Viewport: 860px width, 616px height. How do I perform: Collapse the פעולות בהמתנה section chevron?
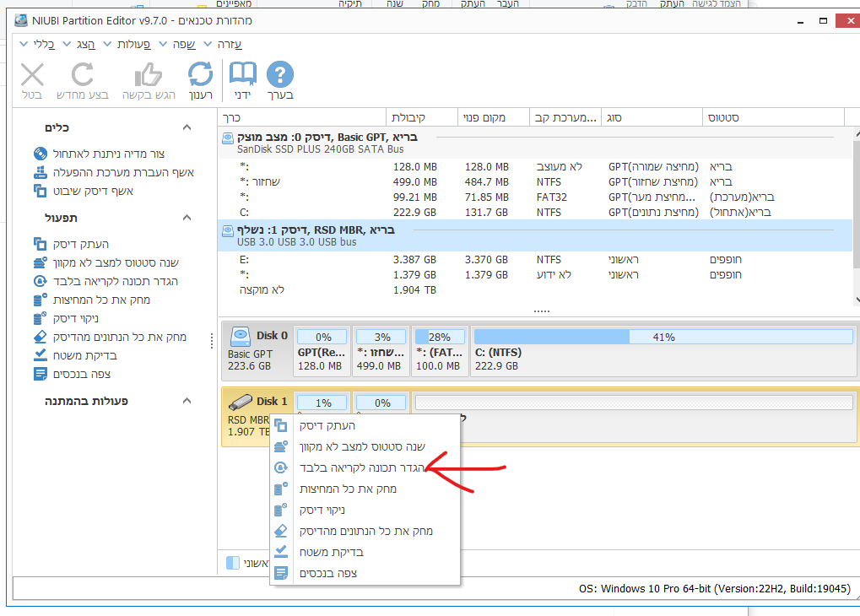(187, 402)
